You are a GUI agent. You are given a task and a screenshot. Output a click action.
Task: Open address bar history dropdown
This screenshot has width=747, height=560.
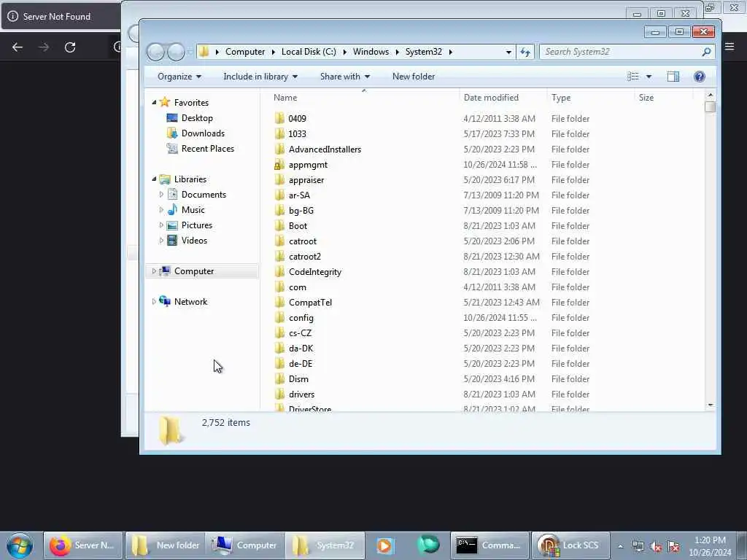(x=508, y=52)
